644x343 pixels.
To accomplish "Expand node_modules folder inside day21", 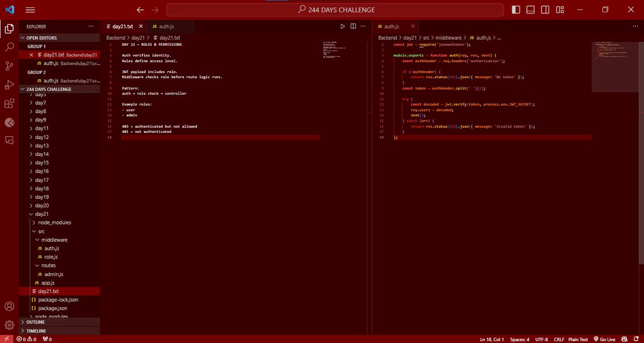I will (x=60, y=222).
